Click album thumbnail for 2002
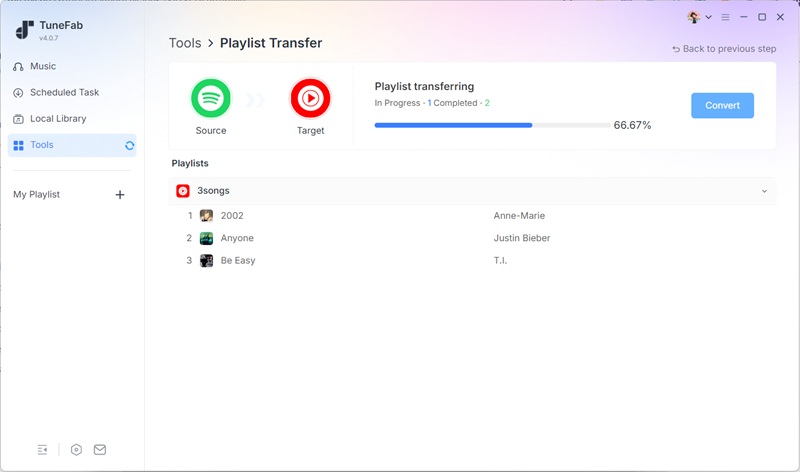 click(x=206, y=216)
